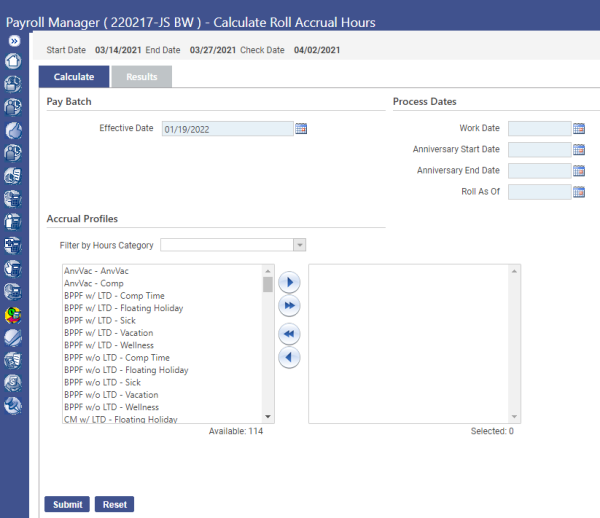This screenshot has width=600, height=518.
Task: Remove selected profile with single left arrow
Action: 289,357
